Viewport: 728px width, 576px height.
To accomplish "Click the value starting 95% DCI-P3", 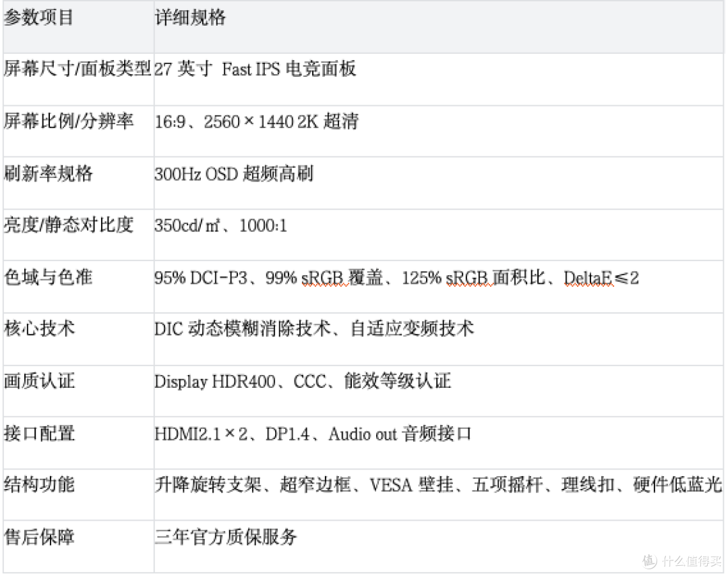I will 396,278.
